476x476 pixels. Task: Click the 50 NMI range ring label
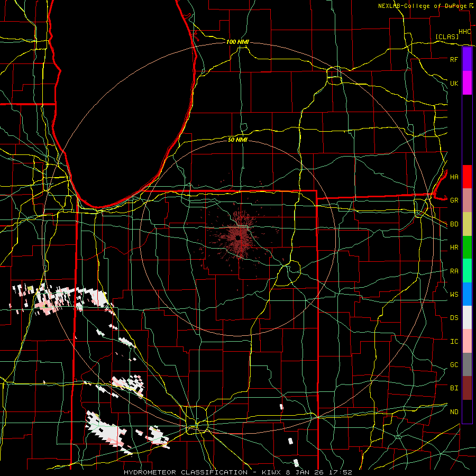point(237,140)
